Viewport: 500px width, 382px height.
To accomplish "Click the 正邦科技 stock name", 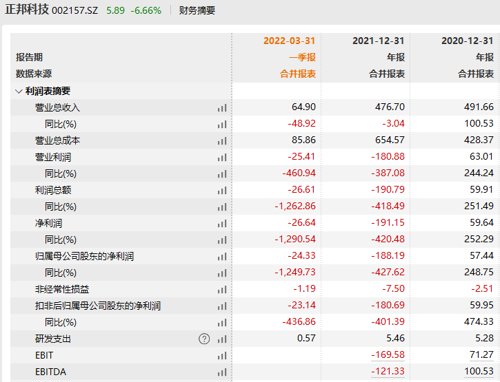I will [27, 9].
